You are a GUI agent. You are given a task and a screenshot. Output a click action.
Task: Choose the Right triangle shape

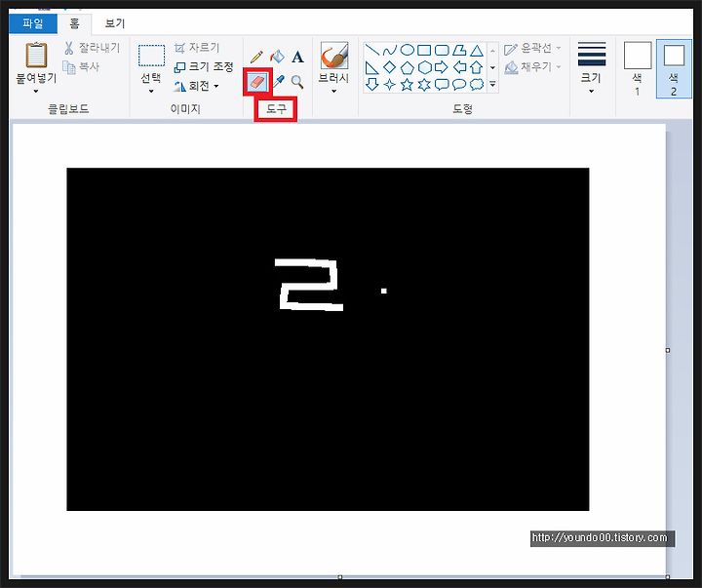(372, 67)
